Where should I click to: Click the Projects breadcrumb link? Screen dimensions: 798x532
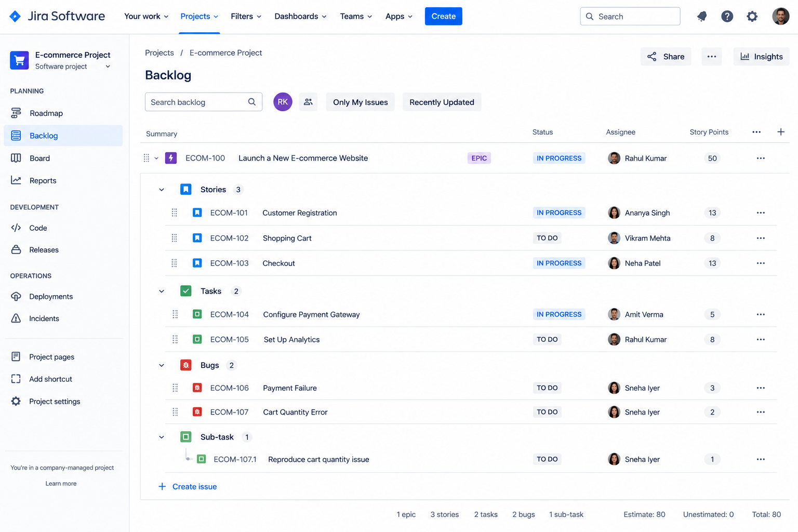coord(159,52)
